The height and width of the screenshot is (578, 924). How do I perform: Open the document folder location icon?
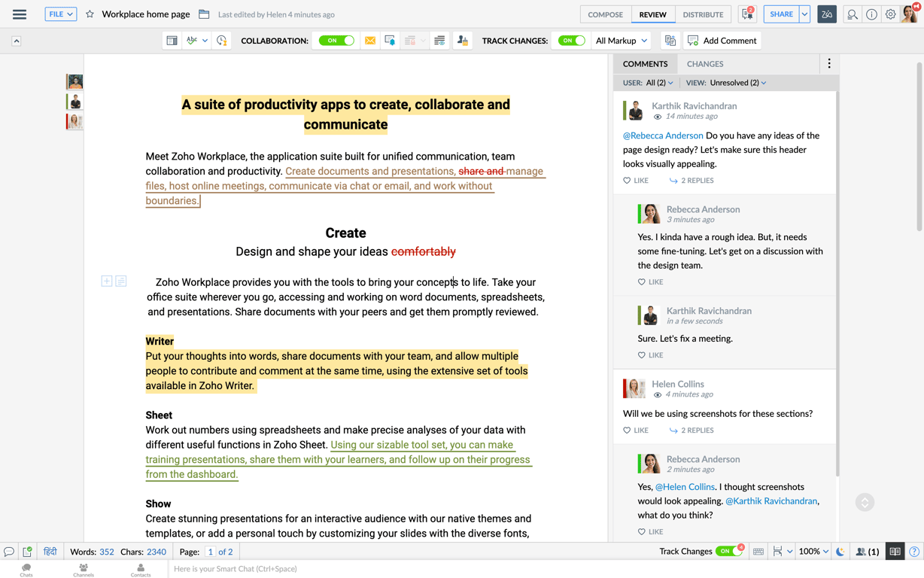click(204, 14)
